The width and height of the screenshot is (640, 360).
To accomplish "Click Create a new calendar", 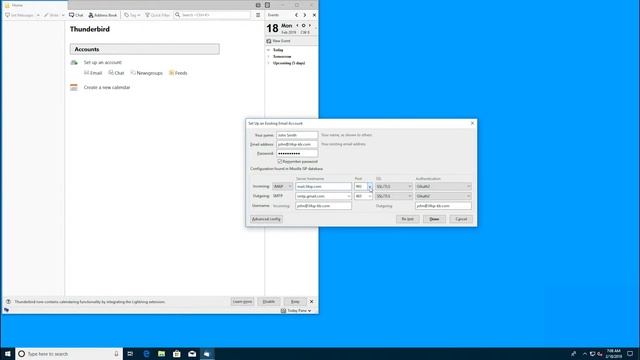I will pyautogui.click(x=107, y=87).
